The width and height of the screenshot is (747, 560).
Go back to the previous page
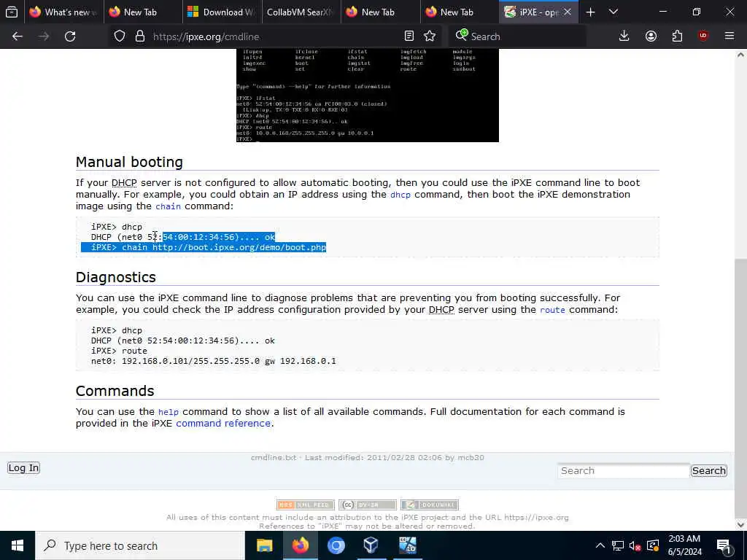point(18,36)
